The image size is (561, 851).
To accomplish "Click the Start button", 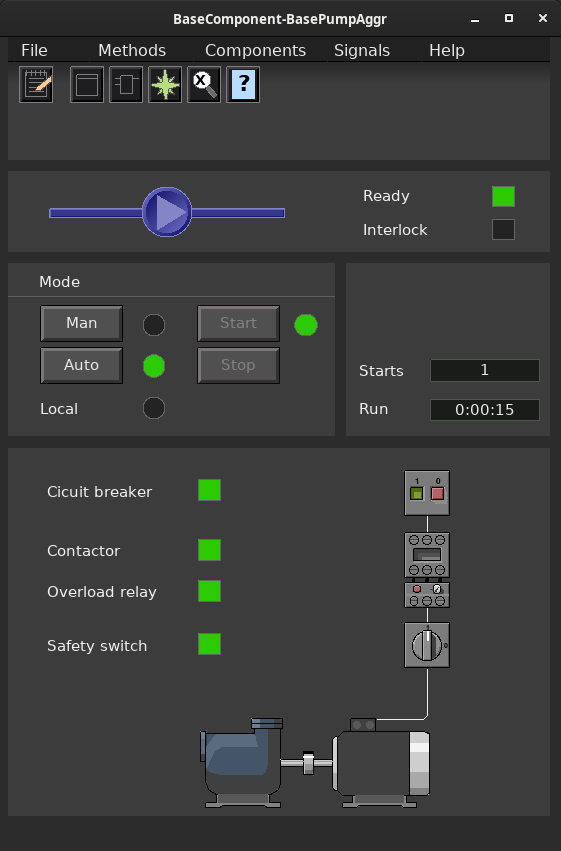I will 239,323.
